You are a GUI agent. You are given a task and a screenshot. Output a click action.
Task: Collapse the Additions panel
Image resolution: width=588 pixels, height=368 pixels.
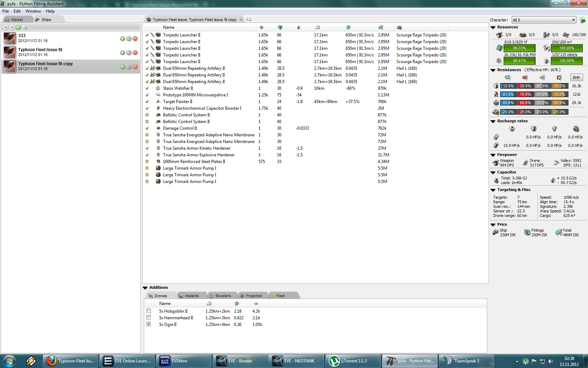point(145,288)
